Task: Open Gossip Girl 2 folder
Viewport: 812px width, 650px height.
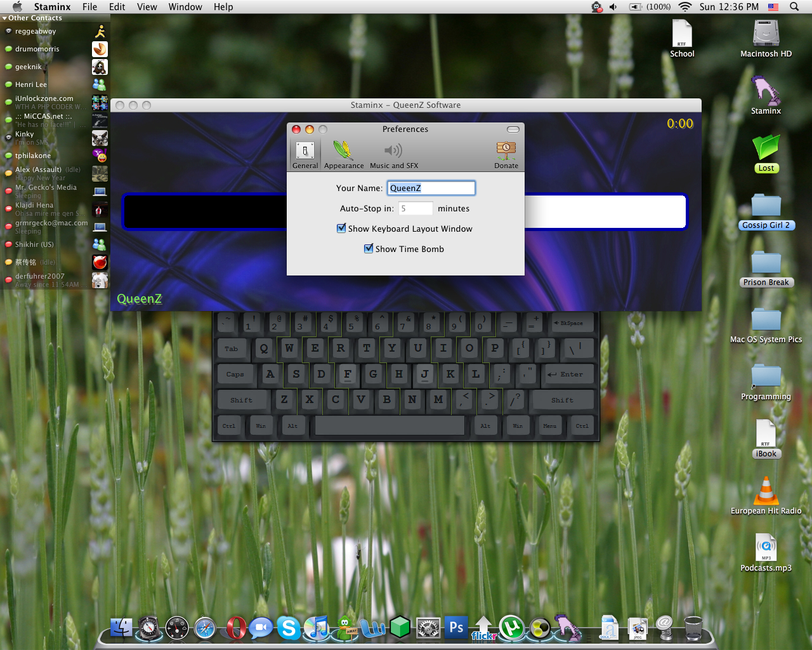Action: tap(766, 210)
